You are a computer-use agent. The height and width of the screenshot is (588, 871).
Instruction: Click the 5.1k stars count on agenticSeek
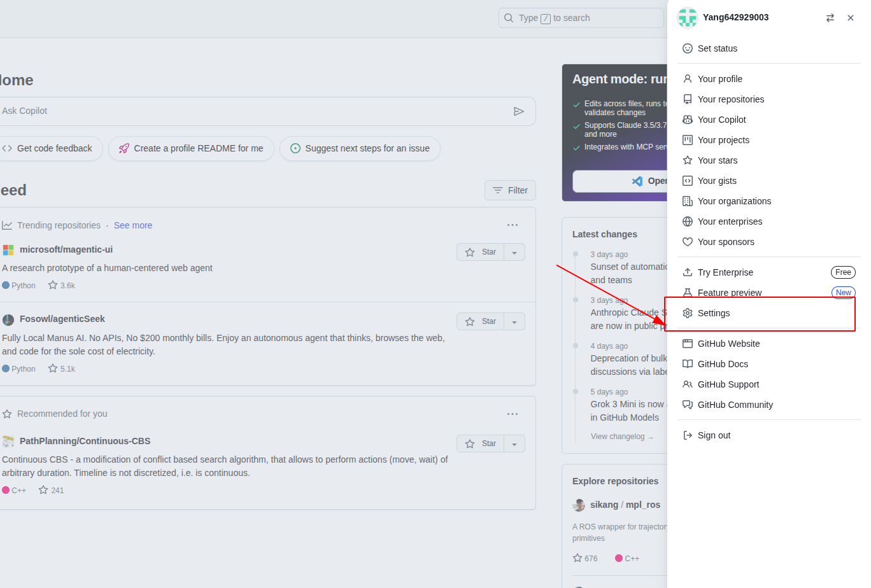(x=62, y=368)
